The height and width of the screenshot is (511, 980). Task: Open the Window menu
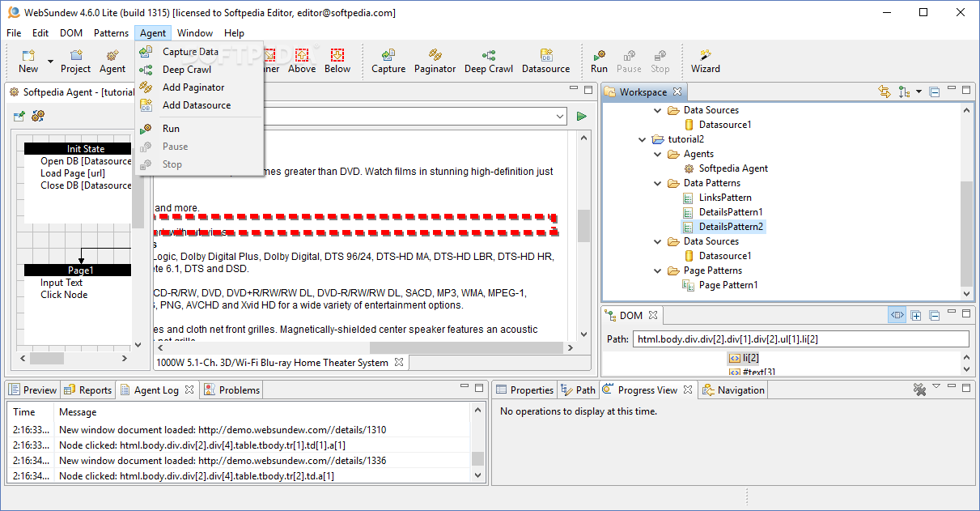(195, 33)
